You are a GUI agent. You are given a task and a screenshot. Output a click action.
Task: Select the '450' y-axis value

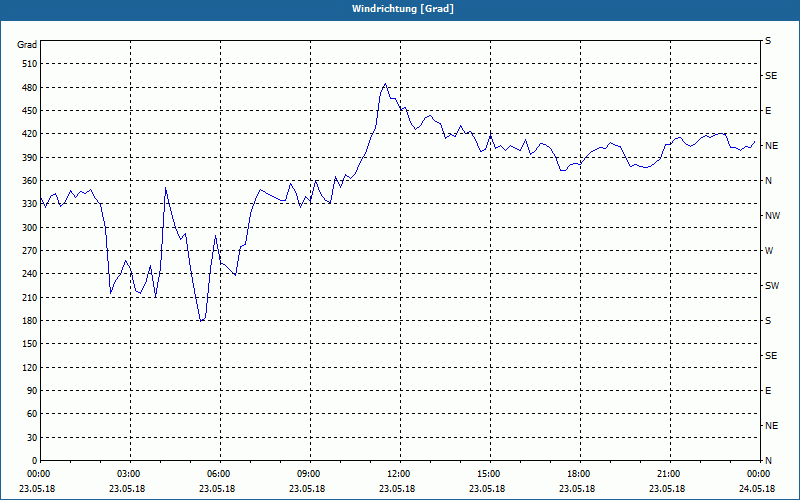click(30, 111)
